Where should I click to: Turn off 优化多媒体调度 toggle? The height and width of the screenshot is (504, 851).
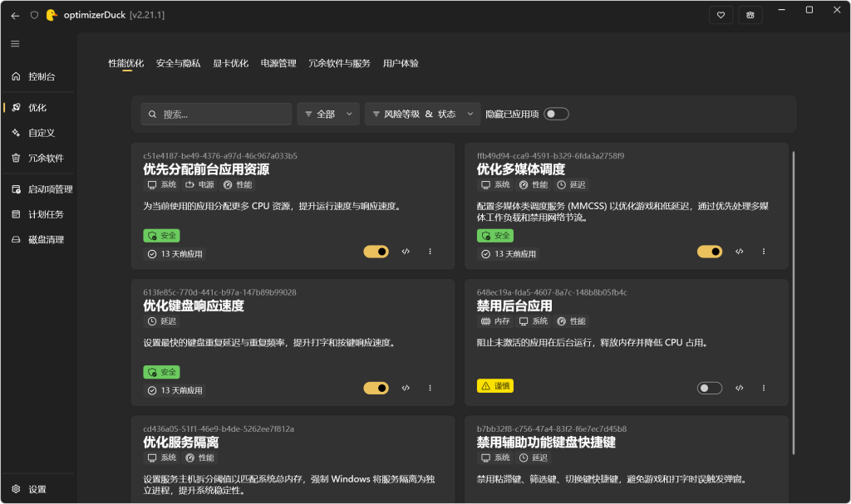tap(710, 252)
